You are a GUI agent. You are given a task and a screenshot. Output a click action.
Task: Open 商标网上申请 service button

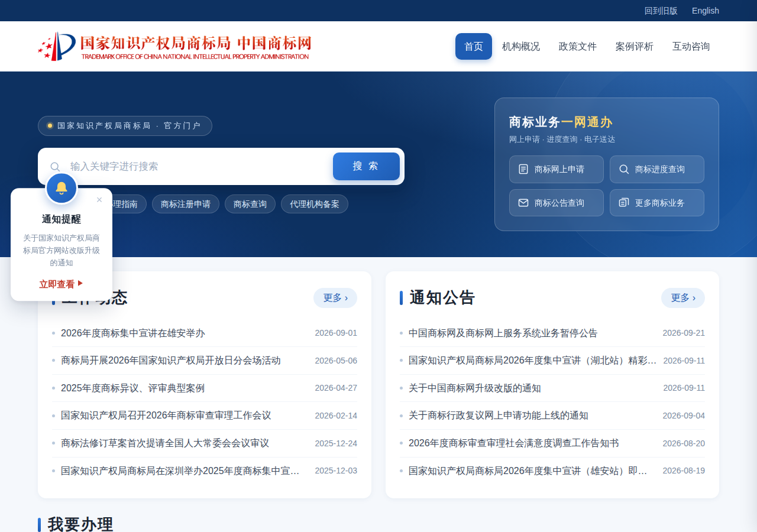point(557,169)
